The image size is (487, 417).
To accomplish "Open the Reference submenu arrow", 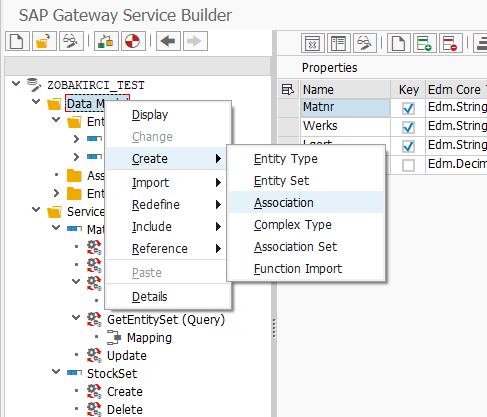I will 218,248.
